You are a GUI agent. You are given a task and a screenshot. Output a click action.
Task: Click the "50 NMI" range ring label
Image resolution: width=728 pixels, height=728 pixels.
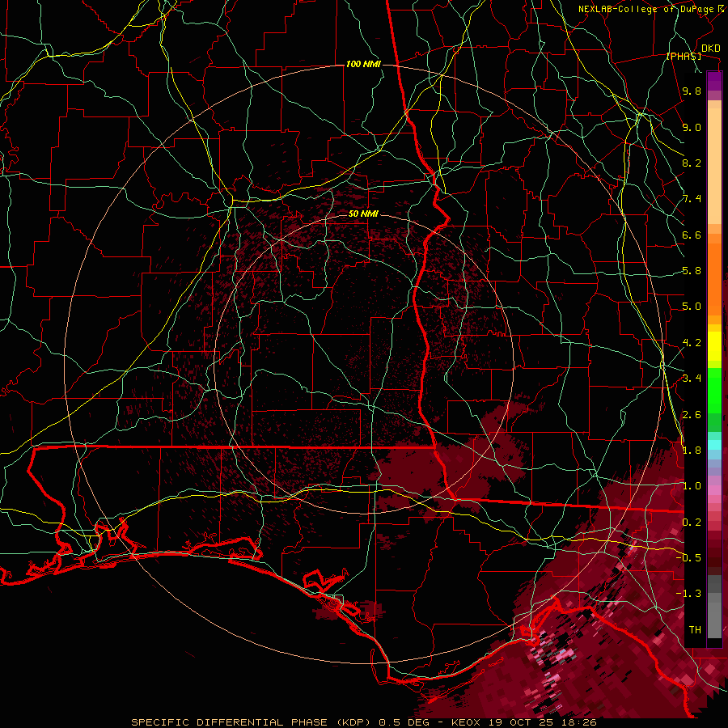363,214
